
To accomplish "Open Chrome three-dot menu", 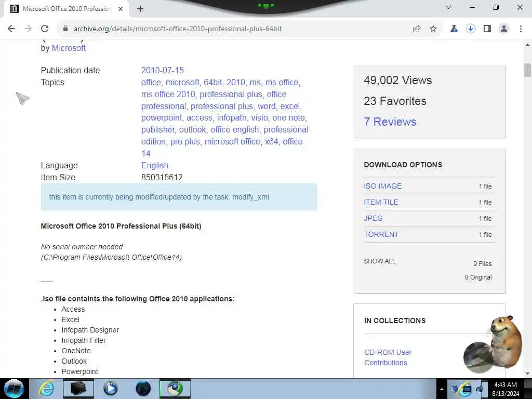I will pyautogui.click(x=521, y=29).
